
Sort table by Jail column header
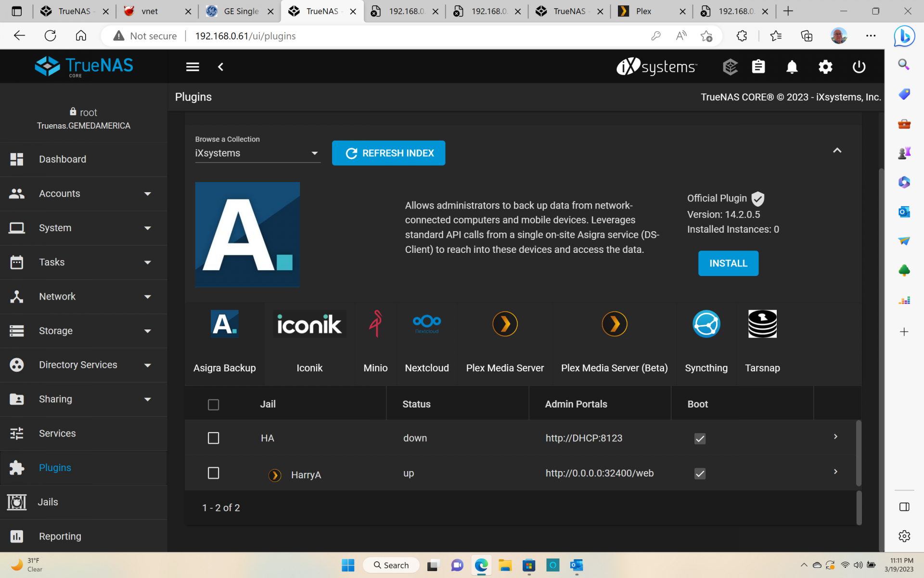click(x=268, y=404)
